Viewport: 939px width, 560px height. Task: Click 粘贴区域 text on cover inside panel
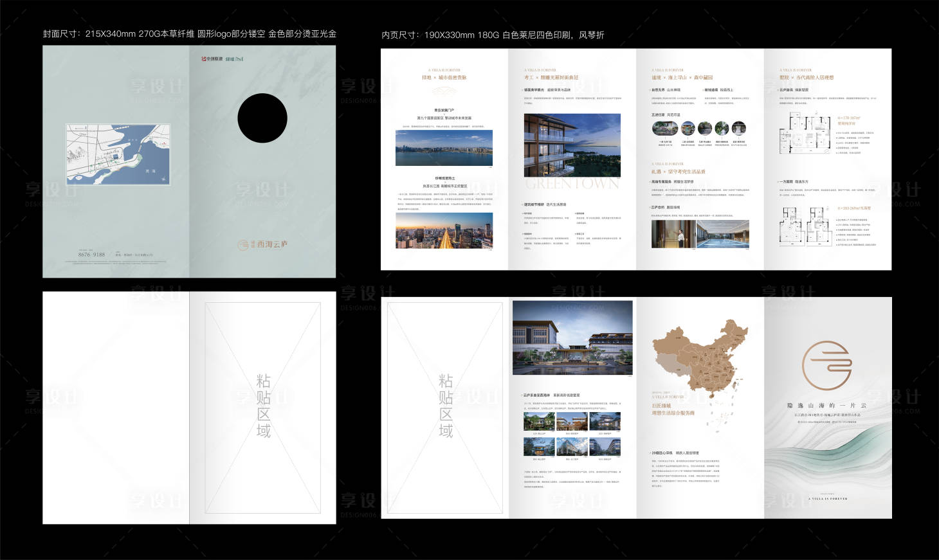(263, 406)
